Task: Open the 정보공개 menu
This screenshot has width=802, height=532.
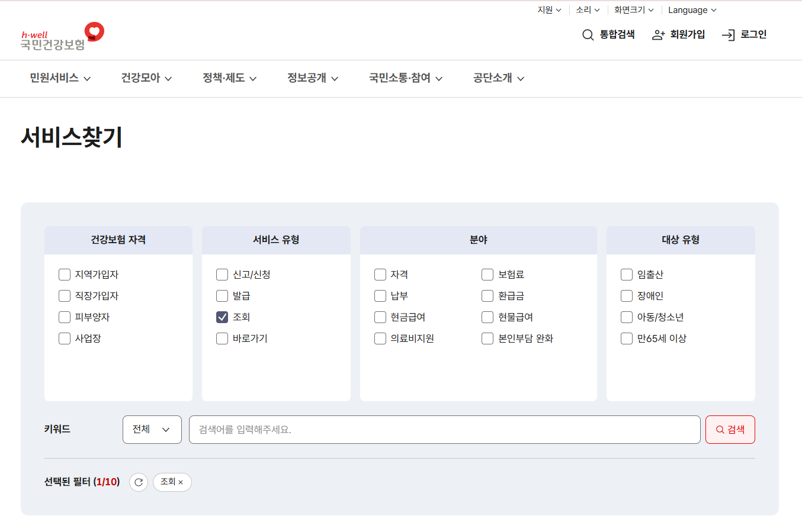Action: (307, 79)
